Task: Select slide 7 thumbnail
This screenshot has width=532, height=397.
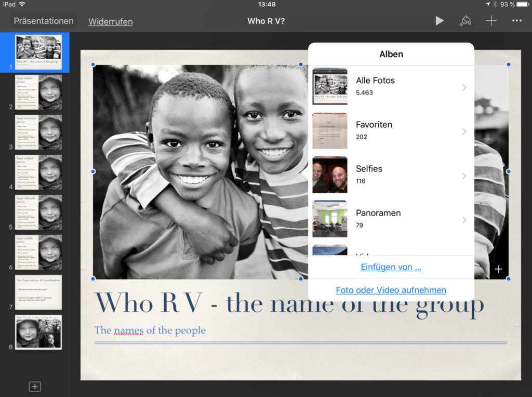Action: [x=38, y=293]
